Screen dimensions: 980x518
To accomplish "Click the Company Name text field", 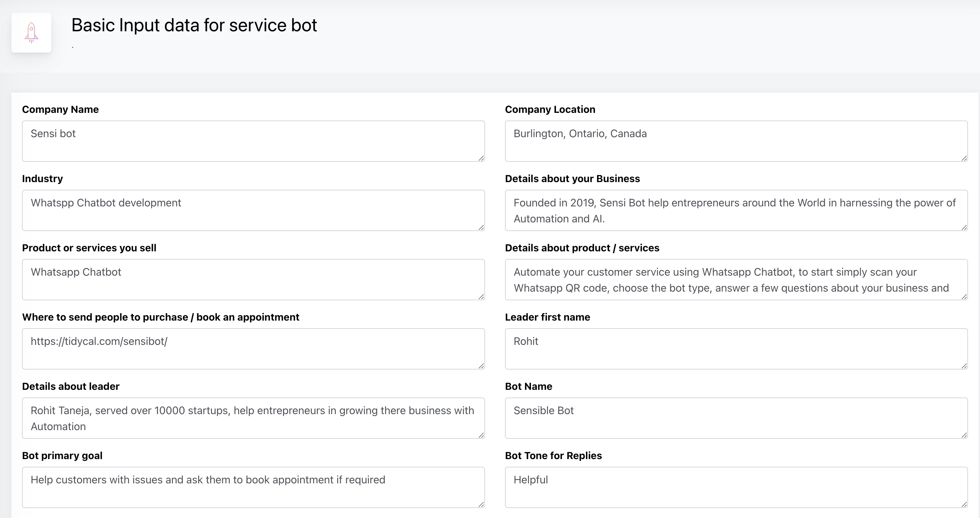I will coord(253,141).
